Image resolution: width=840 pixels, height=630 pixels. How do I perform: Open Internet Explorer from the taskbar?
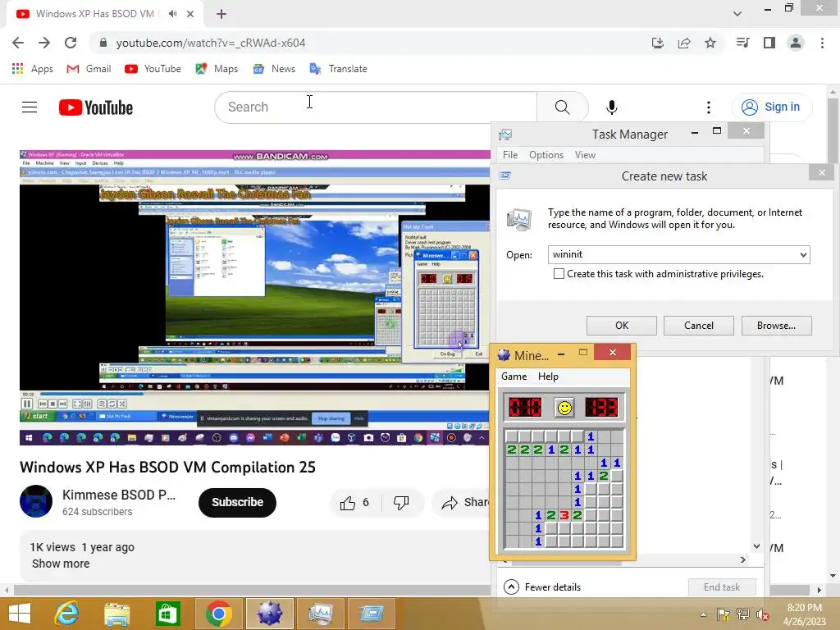[x=67, y=614]
